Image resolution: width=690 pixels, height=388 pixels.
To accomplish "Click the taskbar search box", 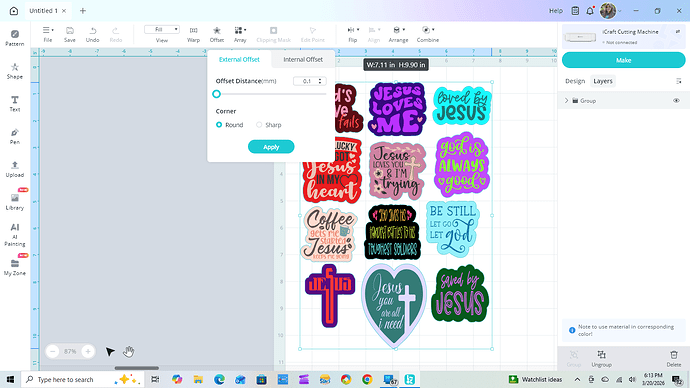I will 82,379.
